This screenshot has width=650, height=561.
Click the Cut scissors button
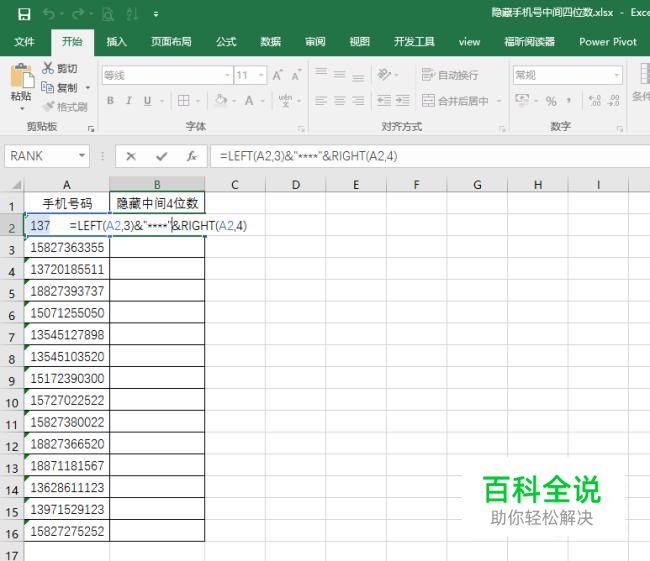point(59,68)
